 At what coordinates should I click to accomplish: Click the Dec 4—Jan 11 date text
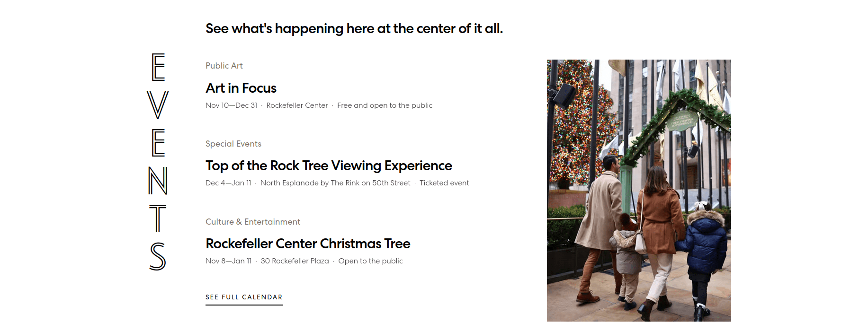[x=228, y=183]
